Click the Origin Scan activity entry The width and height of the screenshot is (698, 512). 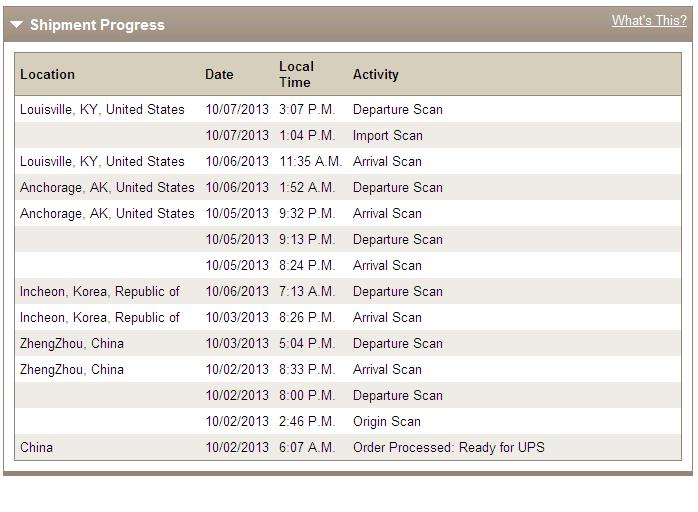click(386, 421)
